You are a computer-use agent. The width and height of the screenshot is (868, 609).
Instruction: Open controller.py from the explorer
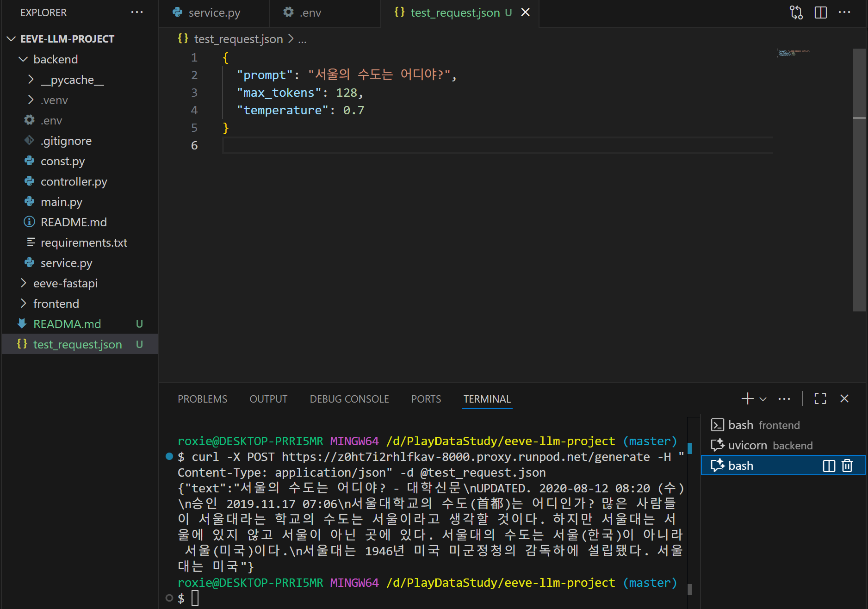[x=74, y=181]
